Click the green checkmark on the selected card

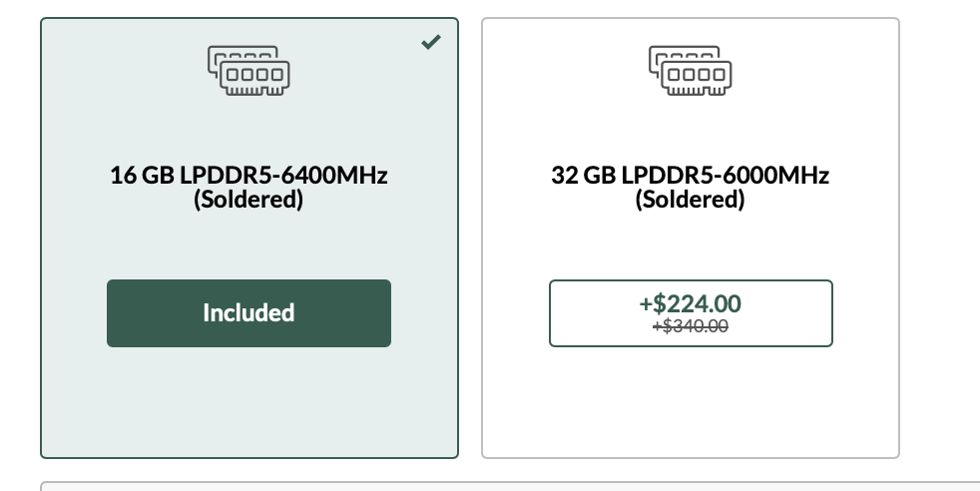(x=431, y=42)
